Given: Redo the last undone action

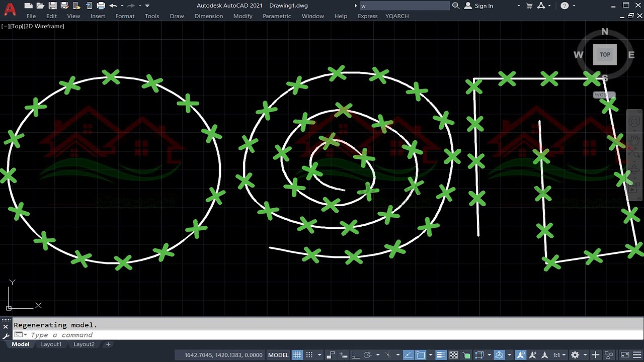Looking at the screenshot, I should [131, 6].
